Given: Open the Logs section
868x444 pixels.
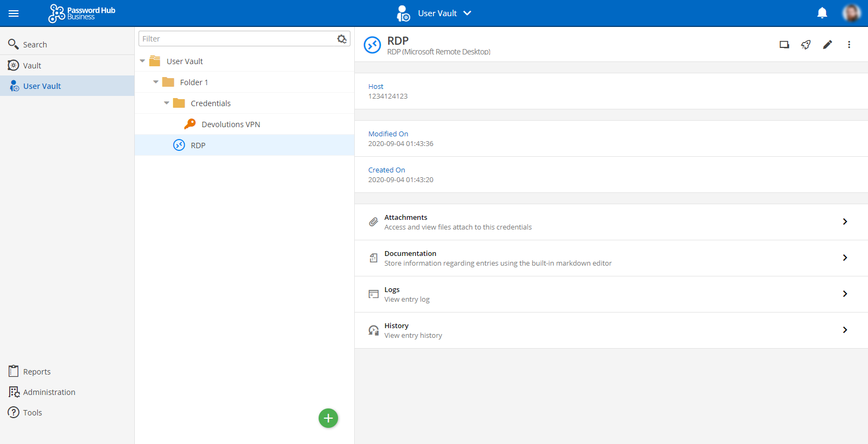Looking at the screenshot, I should point(611,294).
